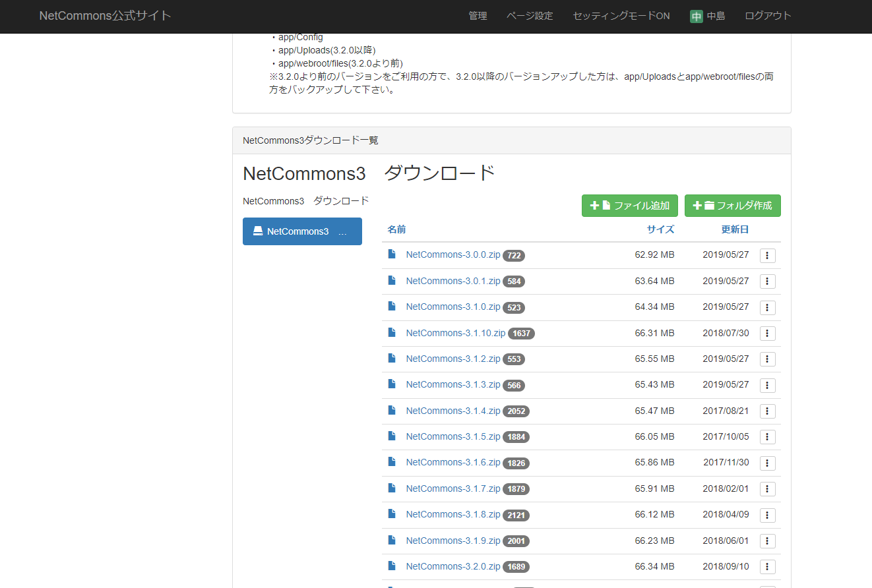This screenshot has width=872, height=588.
Task: Click the 中 user avatar icon
Action: point(697,16)
